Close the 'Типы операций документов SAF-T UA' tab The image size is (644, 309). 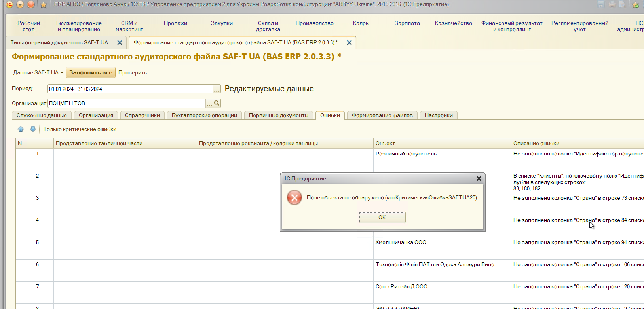click(120, 42)
